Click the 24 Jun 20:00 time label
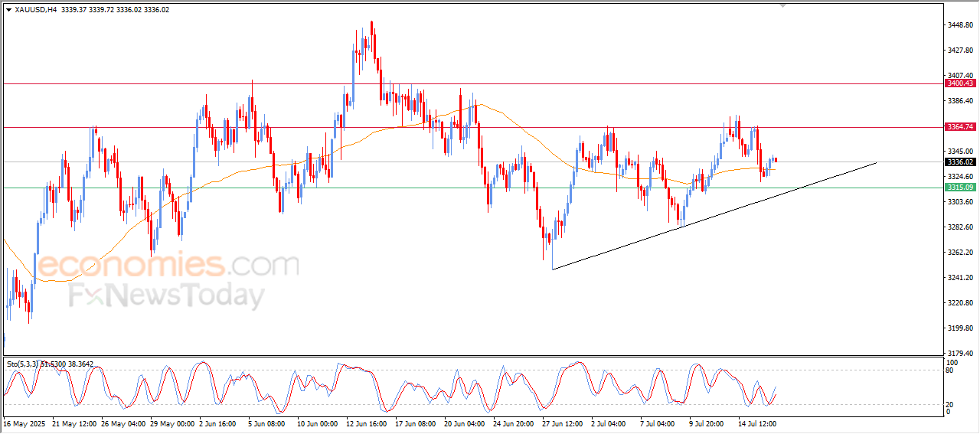Viewport: 980px width, 434px height. (512, 423)
